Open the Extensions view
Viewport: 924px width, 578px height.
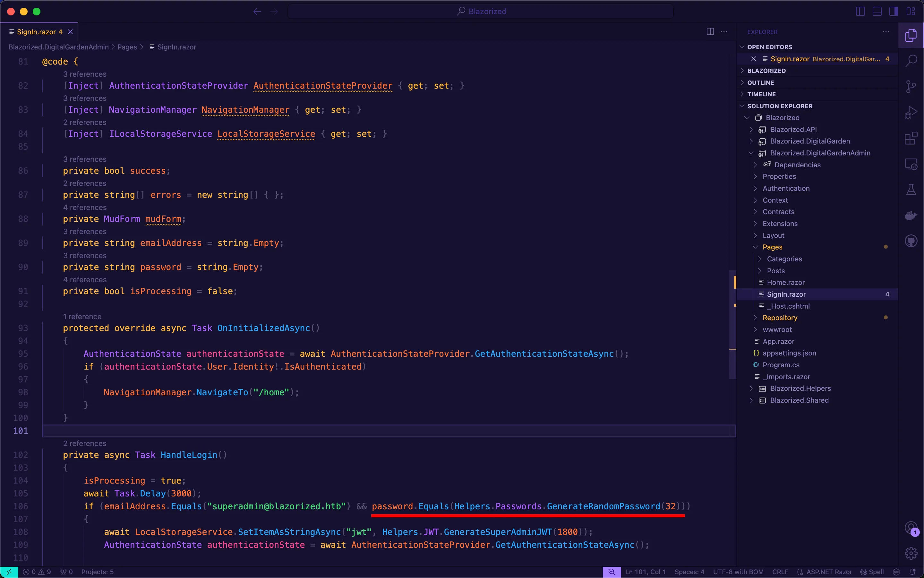coord(911,138)
